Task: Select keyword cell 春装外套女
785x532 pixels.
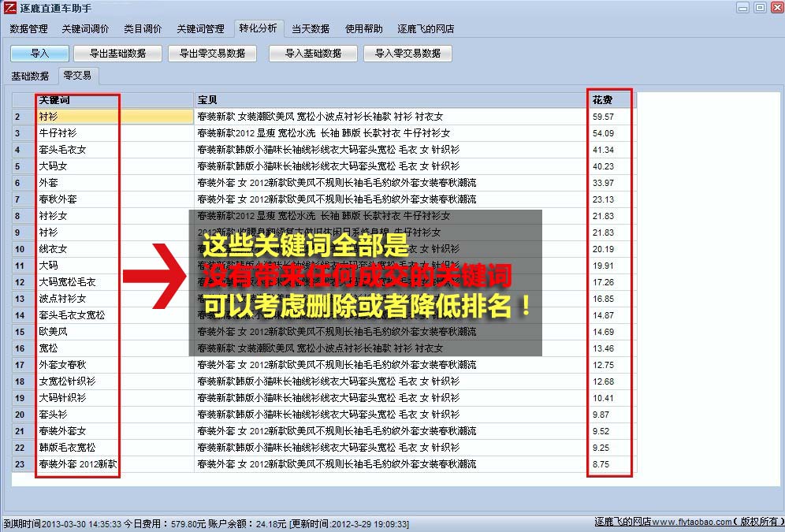Action: 114,430
